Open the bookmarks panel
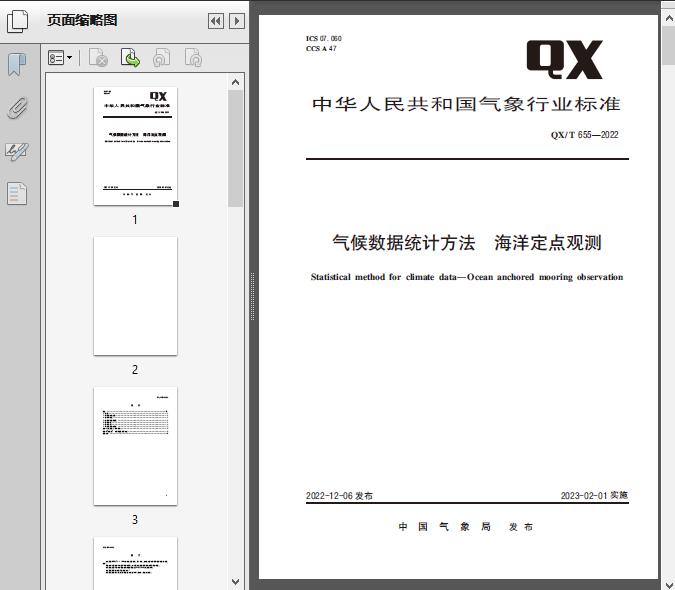 tap(17, 65)
